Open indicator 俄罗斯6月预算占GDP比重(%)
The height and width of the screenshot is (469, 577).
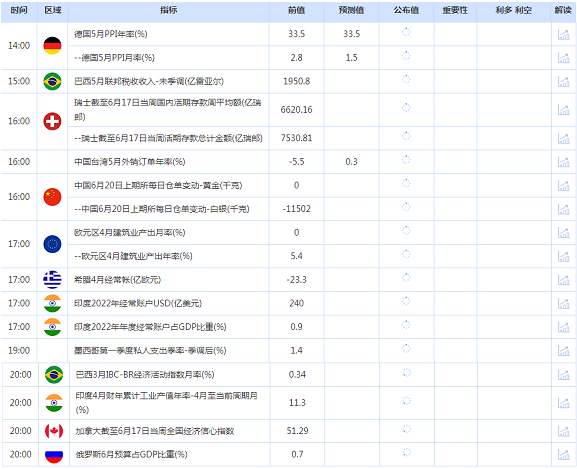(x=131, y=454)
